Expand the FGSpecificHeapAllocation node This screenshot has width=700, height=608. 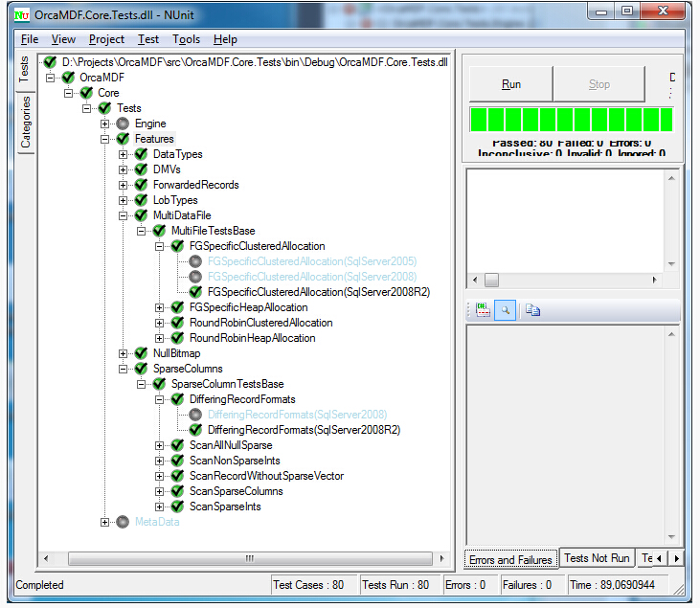[159, 307]
